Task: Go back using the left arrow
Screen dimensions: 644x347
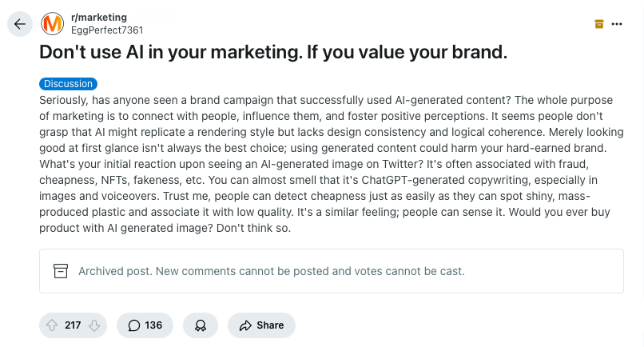Action: click(20, 24)
